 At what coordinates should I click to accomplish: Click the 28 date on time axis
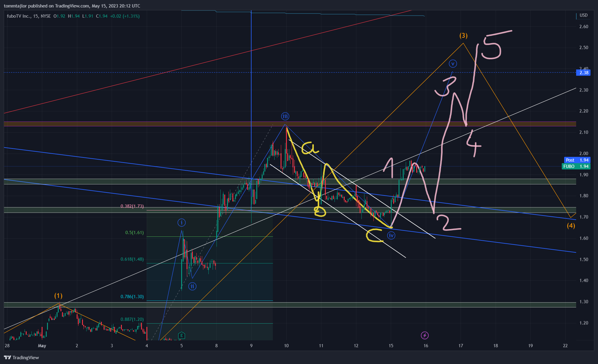pyautogui.click(x=7, y=346)
